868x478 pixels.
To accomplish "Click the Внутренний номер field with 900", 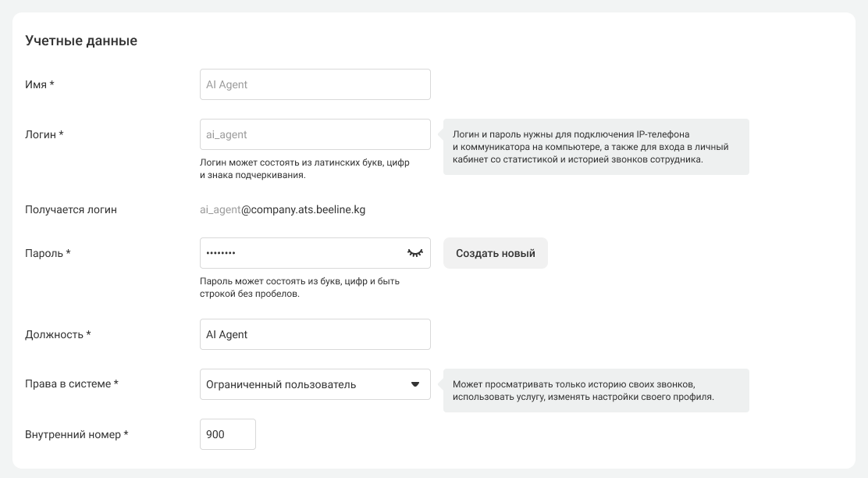I will (227, 434).
